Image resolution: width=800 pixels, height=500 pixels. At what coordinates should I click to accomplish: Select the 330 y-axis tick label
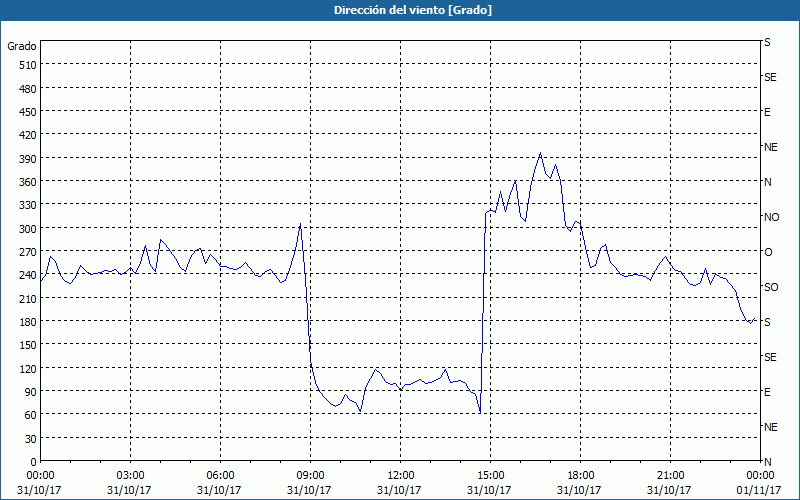(x=28, y=205)
